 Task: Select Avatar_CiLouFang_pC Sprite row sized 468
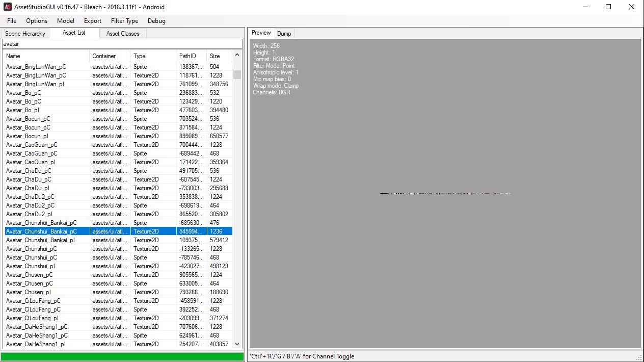118,309
